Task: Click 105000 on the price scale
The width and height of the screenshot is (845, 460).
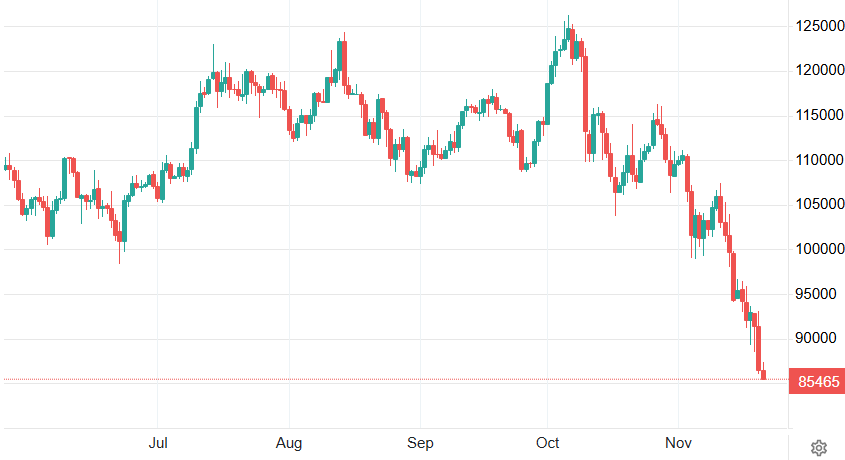Action: pyautogui.click(x=816, y=204)
